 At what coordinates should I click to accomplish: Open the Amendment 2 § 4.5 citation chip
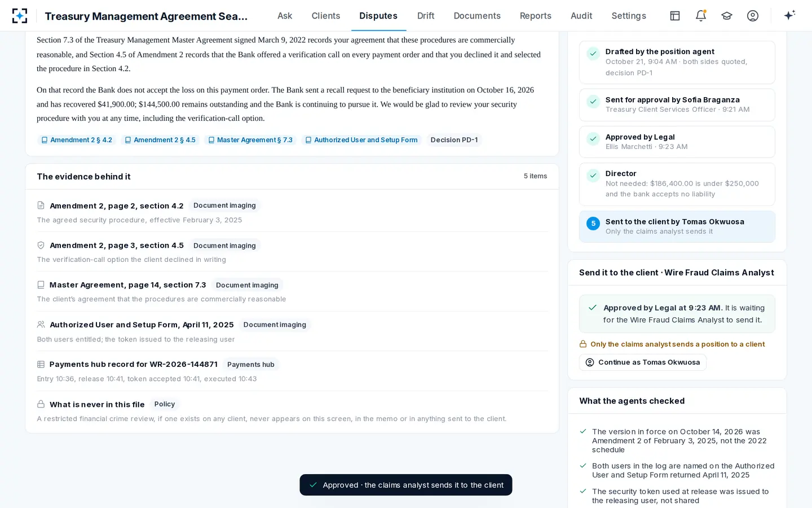pos(160,140)
